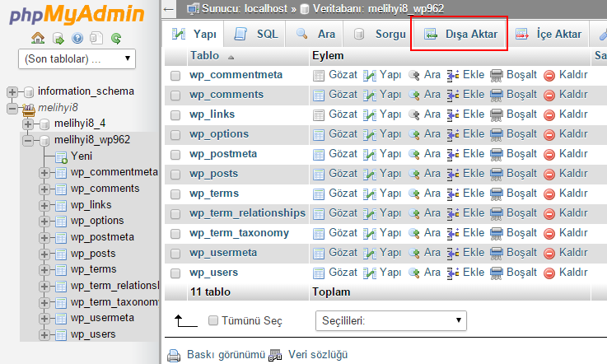Check the wp_users row checkbox
The image size is (607, 364).
(175, 273)
